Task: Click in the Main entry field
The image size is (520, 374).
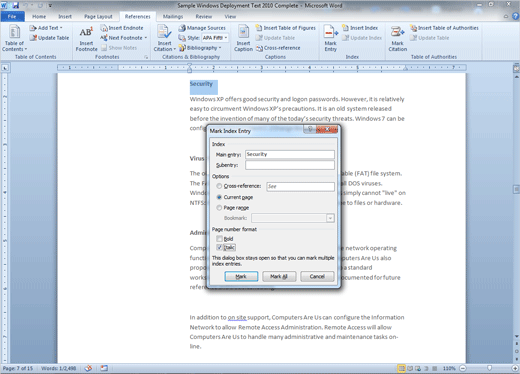Action: pyautogui.click(x=290, y=154)
